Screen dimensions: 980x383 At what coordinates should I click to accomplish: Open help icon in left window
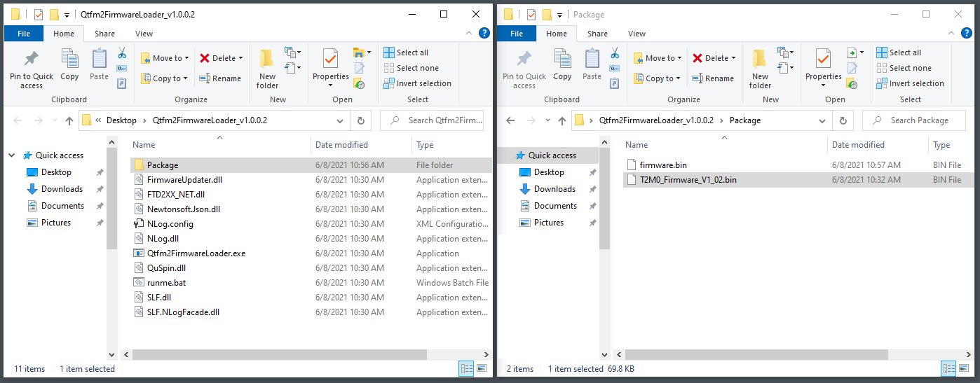point(484,33)
